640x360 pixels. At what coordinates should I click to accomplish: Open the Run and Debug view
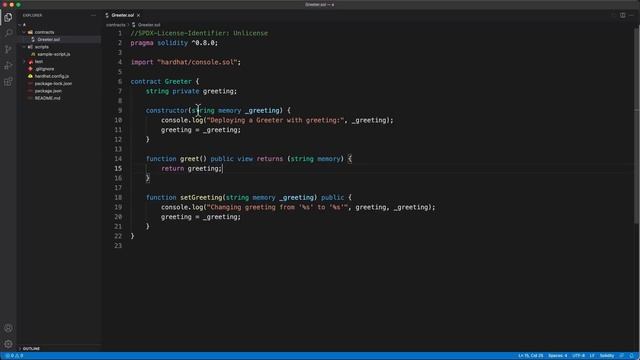8,65
